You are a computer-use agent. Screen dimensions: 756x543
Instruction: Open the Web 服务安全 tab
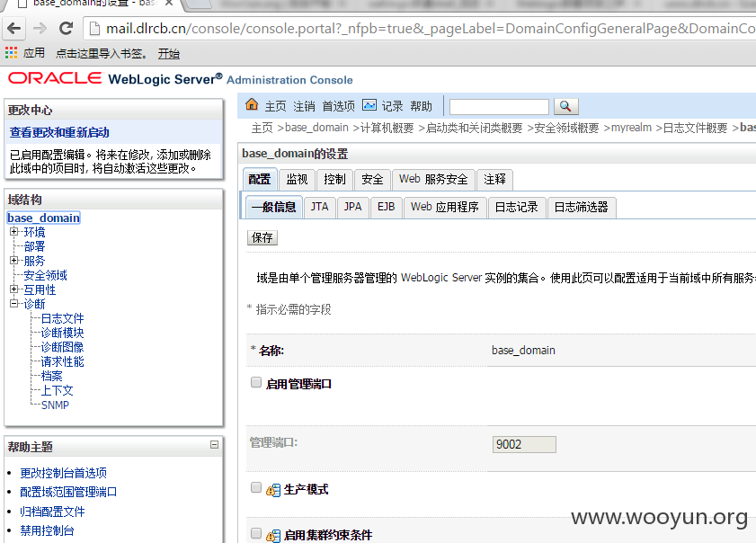click(x=433, y=180)
